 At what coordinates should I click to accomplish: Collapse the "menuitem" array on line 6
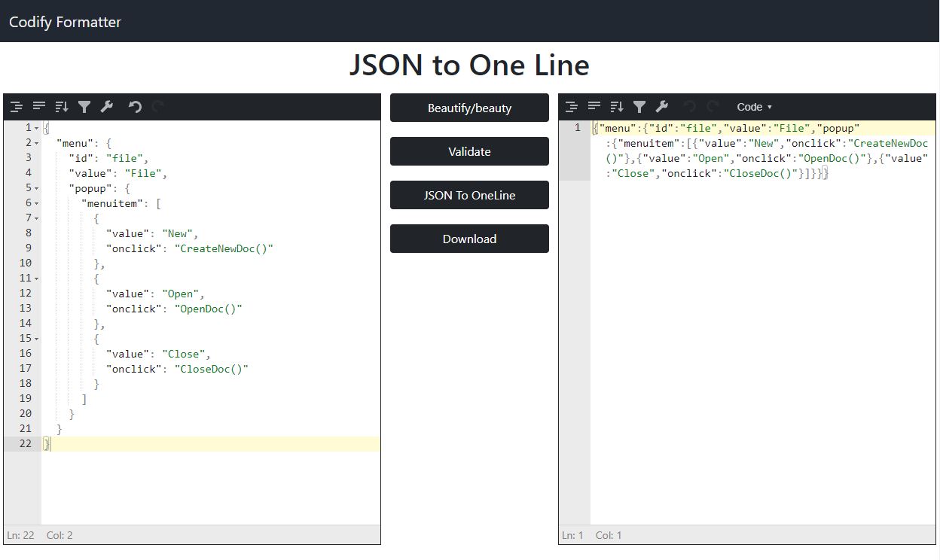[36, 202]
